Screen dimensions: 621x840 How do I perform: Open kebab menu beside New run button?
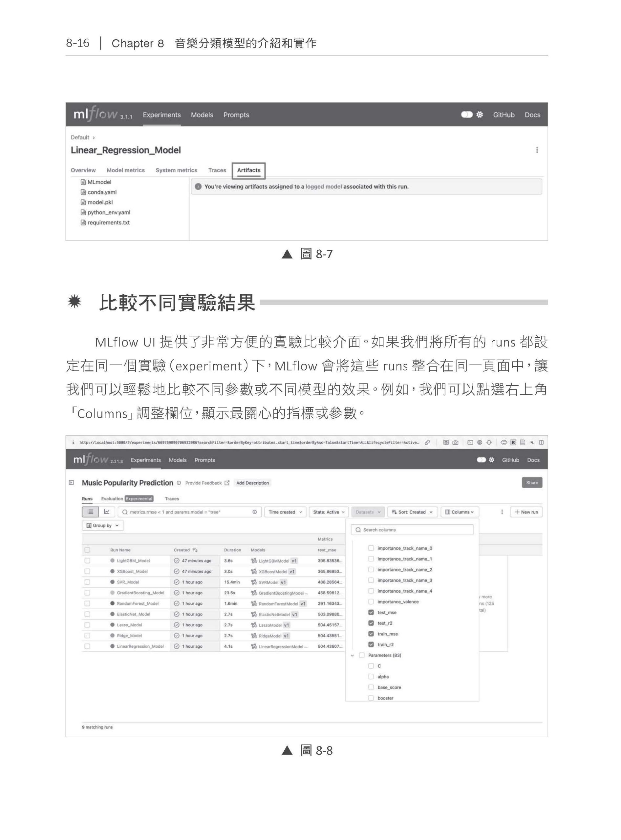click(502, 512)
